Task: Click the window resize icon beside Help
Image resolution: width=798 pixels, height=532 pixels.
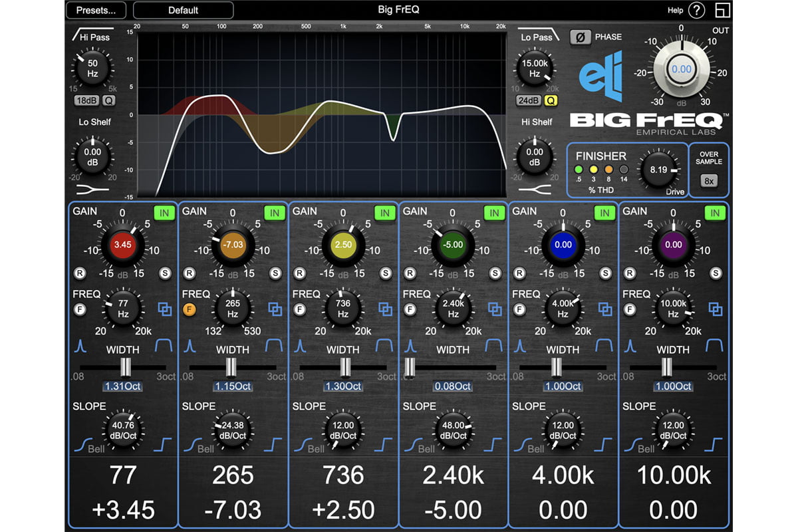Action: point(722,11)
